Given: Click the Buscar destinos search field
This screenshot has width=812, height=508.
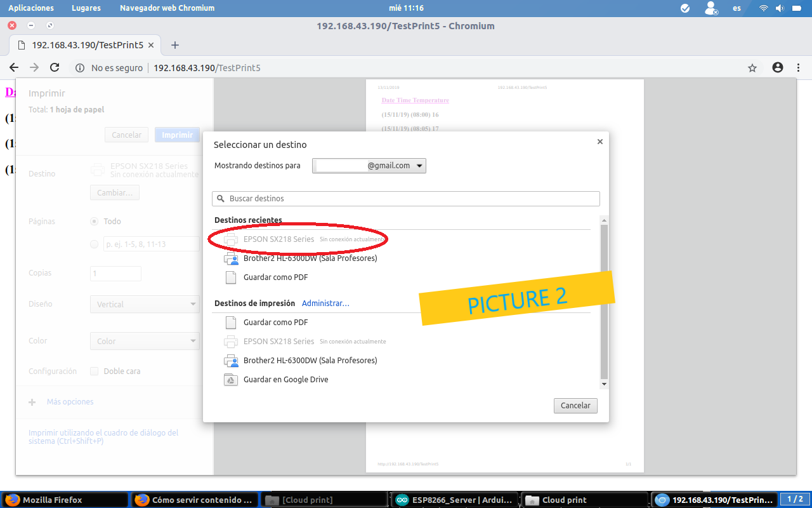Looking at the screenshot, I should click(406, 199).
